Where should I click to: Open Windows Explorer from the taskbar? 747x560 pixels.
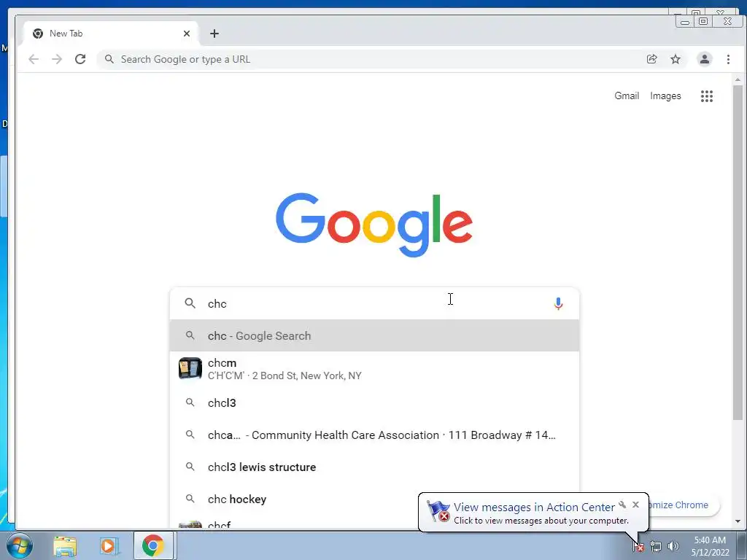tap(65, 545)
